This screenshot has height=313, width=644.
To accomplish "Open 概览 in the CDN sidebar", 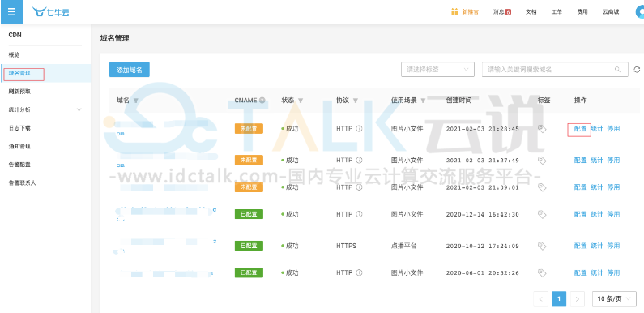I will pos(14,54).
